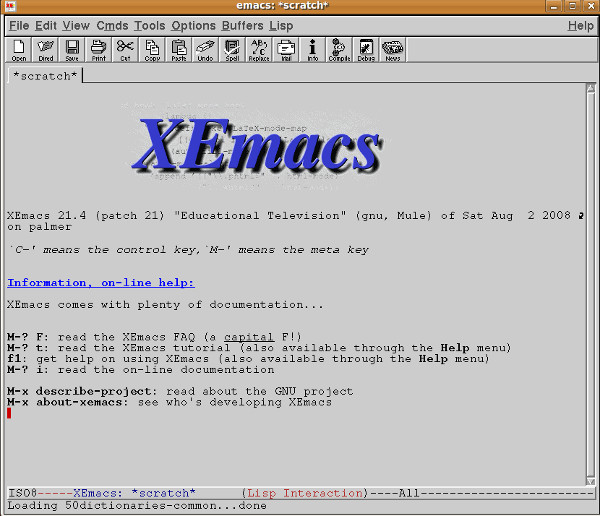The height and width of the screenshot is (516, 600).
Task: Open Dired directory browser icon
Action: 46,50
